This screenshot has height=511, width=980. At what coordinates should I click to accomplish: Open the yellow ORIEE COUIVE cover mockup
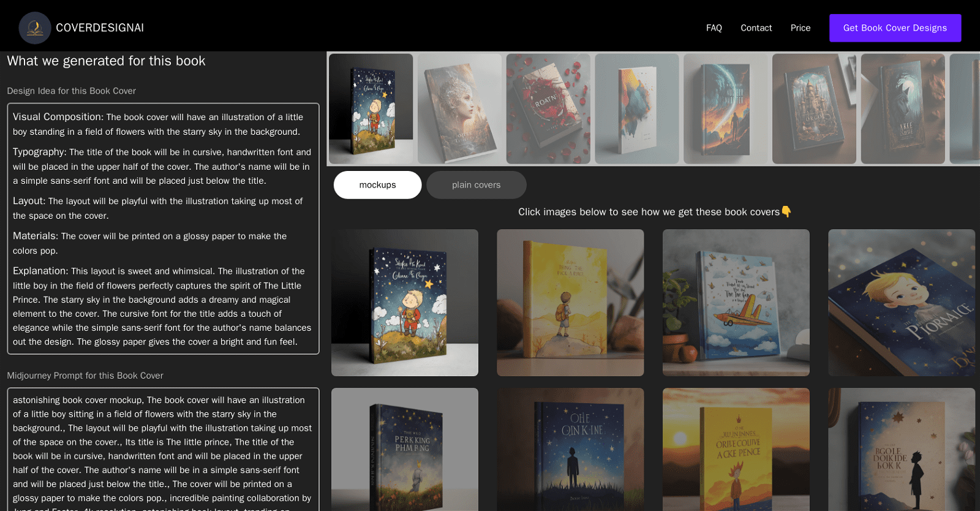pyautogui.click(x=736, y=449)
